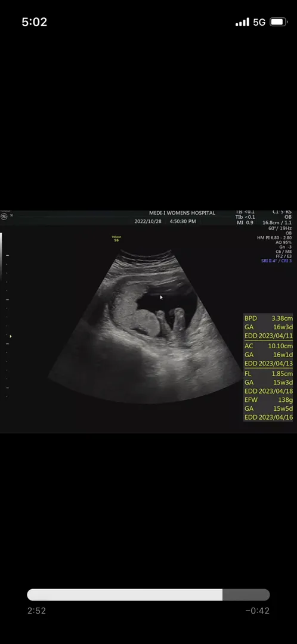This screenshot has width=297, height=644.
Task: Tap the battery icon in status bar
Action: (x=278, y=22)
